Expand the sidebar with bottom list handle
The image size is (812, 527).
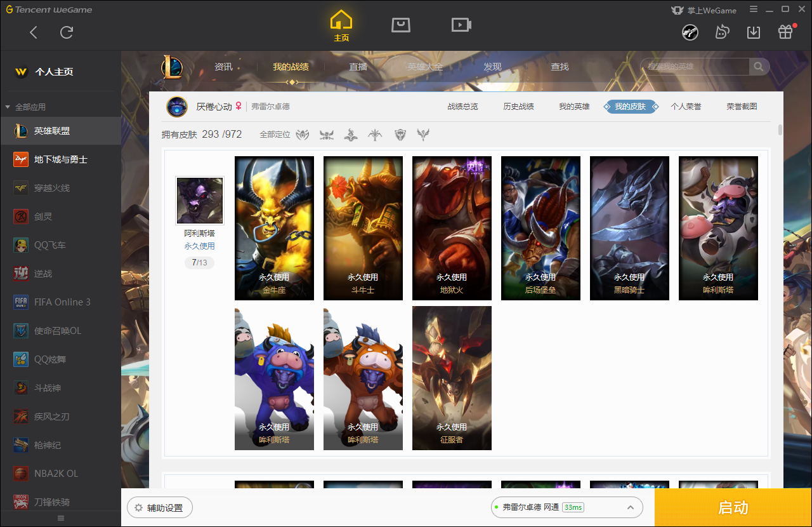pos(61,519)
